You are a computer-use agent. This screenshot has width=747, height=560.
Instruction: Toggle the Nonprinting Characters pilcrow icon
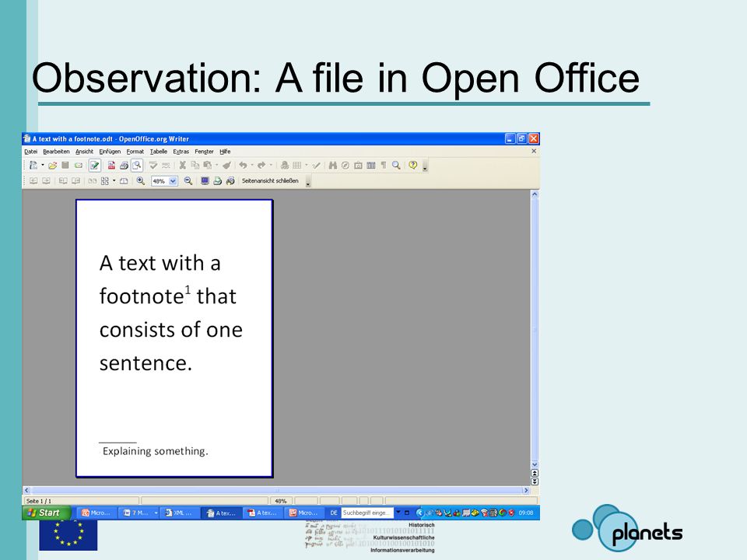point(384,165)
